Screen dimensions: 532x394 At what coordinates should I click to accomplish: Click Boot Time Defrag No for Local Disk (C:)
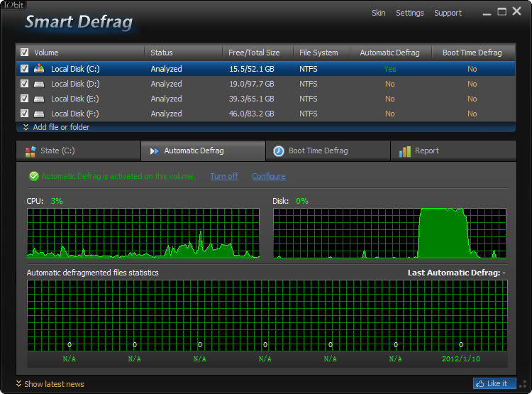(472, 69)
